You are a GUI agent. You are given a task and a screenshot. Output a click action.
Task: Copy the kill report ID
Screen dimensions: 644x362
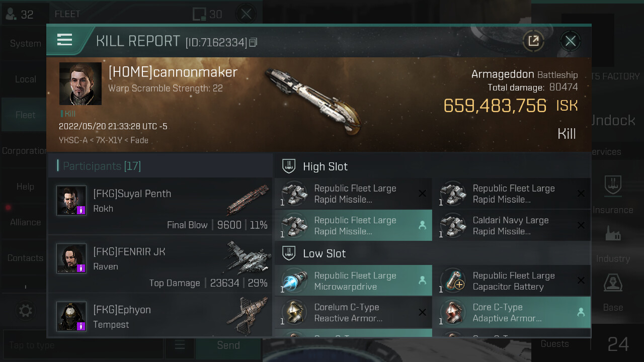point(253,42)
